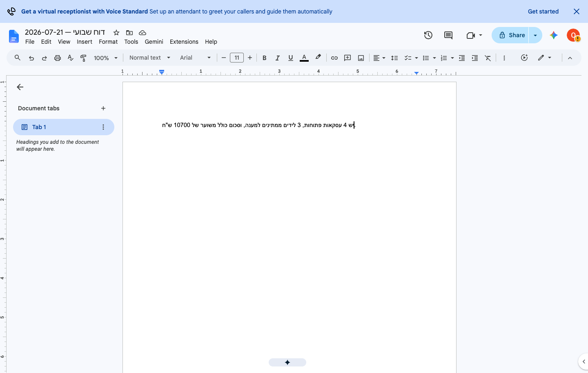Screen dimensions: 588x373
Task: Click the document title field
Action: pos(65,32)
